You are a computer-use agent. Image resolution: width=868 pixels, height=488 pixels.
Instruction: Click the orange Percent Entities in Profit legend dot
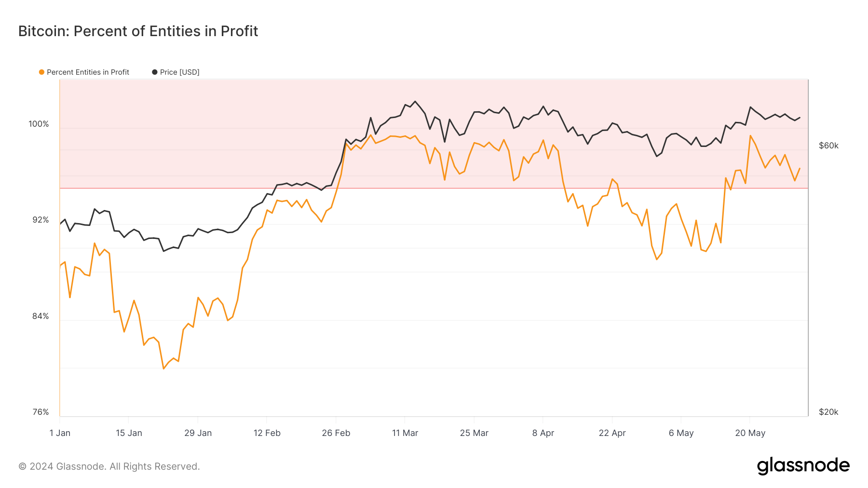42,72
